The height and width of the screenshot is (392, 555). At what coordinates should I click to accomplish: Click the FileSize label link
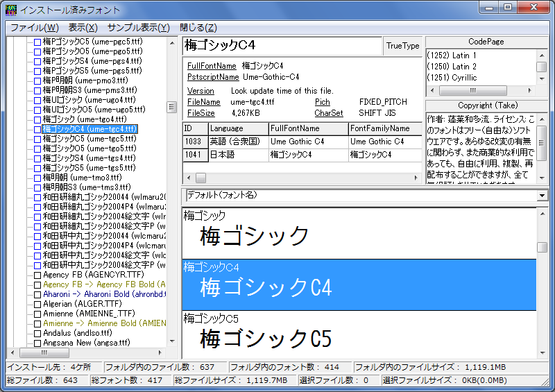[x=200, y=113]
